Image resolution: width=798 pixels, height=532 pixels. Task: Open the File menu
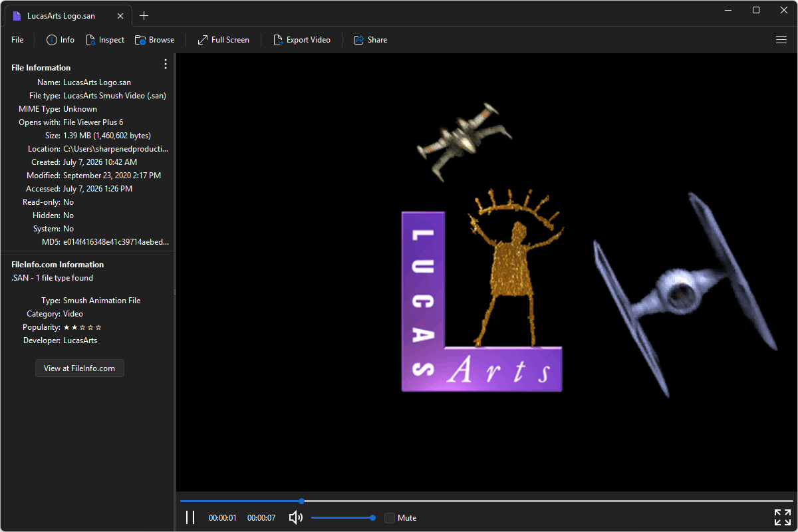click(x=17, y=40)
